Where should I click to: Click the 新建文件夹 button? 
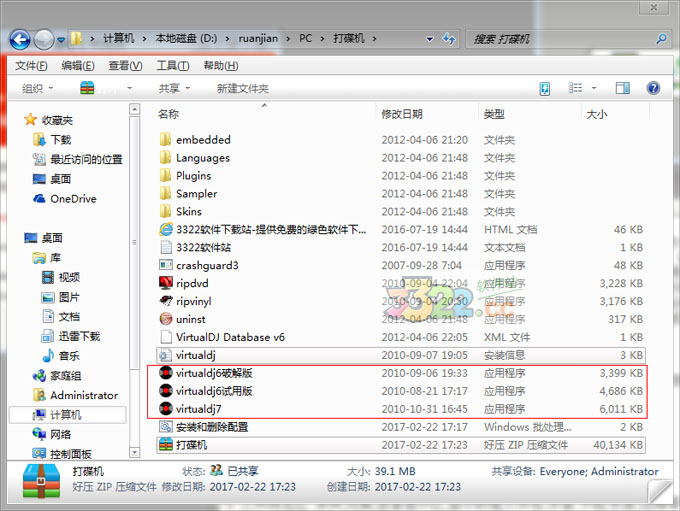[242, 88]
